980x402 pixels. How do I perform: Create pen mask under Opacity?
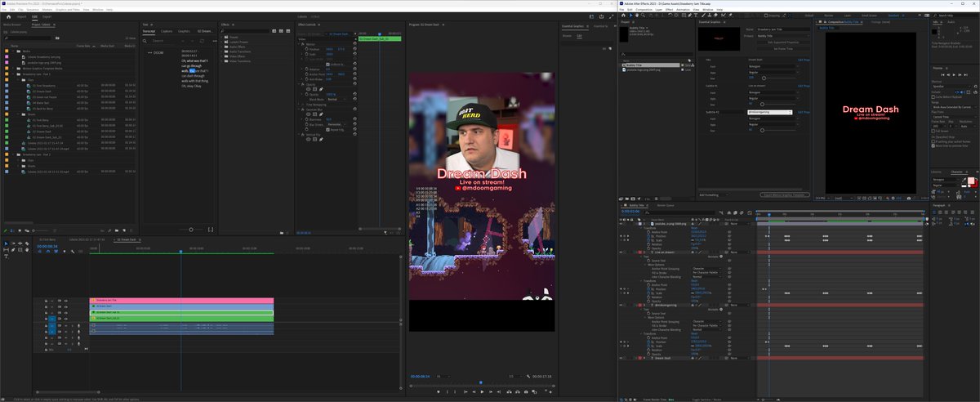[x=321, y=89]
